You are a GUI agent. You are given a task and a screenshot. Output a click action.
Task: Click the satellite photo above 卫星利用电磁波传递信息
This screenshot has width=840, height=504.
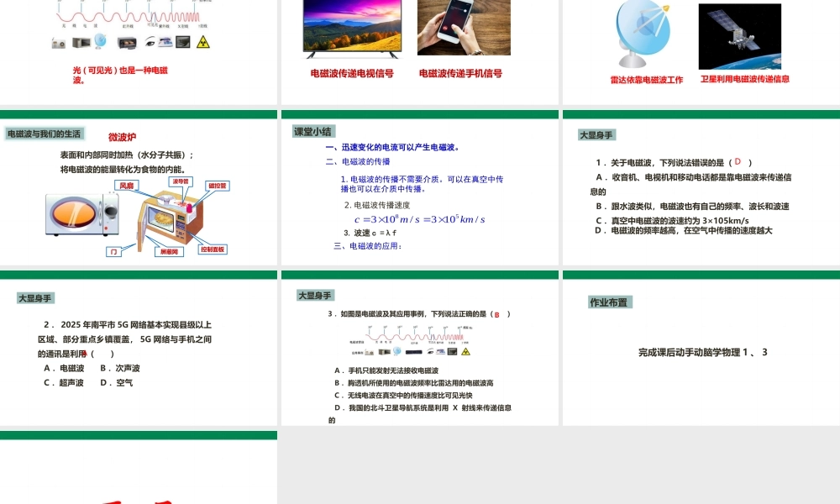click(x=739, y=36)
